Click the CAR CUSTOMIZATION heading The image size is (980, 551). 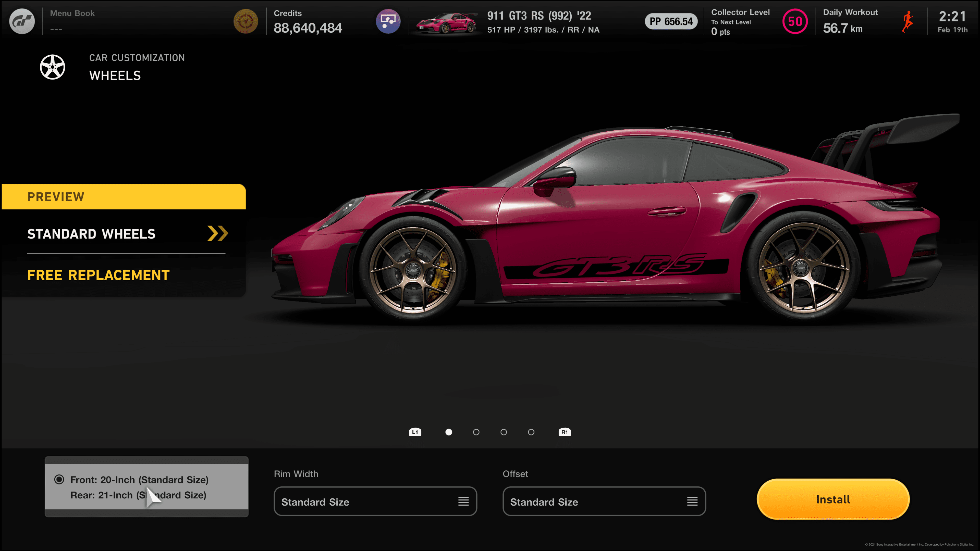[x=137, y=58]
